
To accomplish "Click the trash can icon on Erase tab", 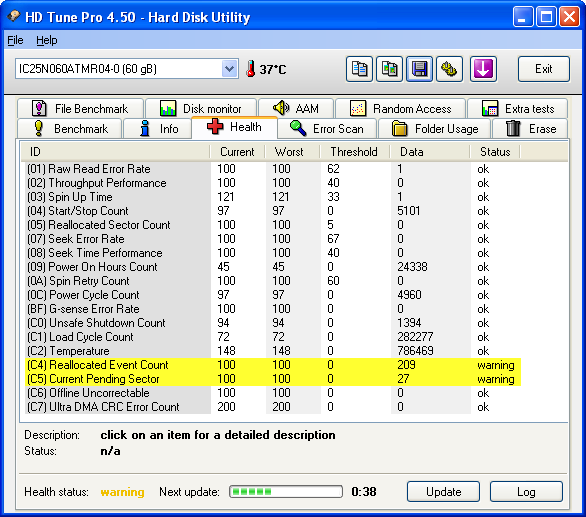I will pos(513,128).
